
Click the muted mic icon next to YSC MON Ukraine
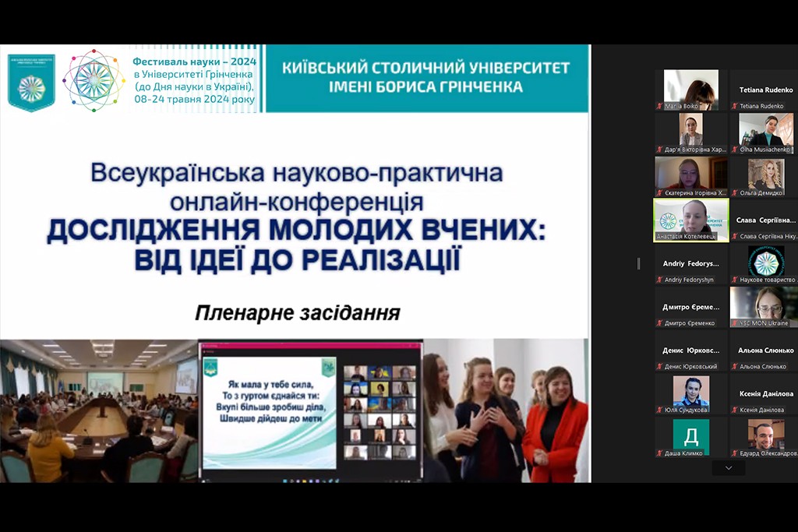coord(735,322)
